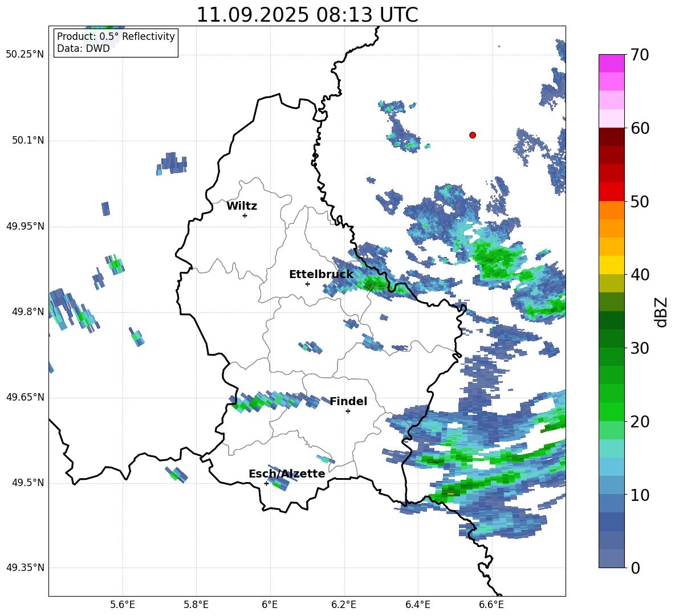Click the Ettelbruck station label
This screenshot has width=675, height=616.
tap(321, 275)
